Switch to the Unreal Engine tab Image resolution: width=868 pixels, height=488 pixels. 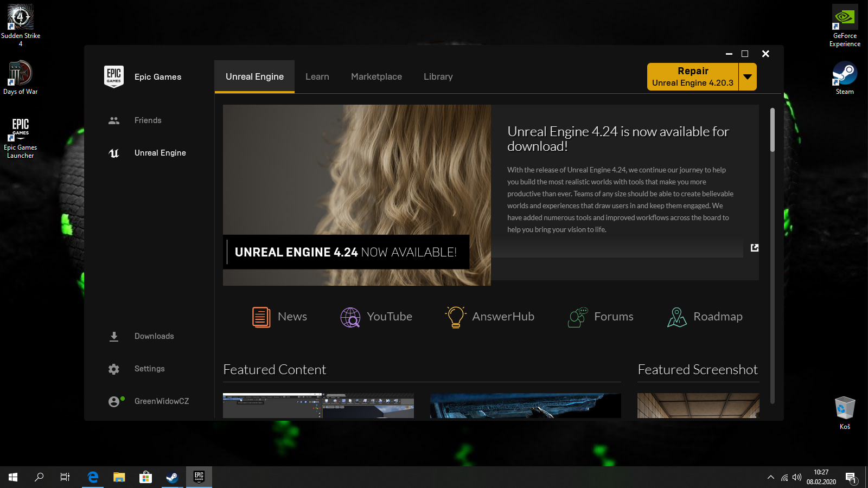[x=254, y=76]
